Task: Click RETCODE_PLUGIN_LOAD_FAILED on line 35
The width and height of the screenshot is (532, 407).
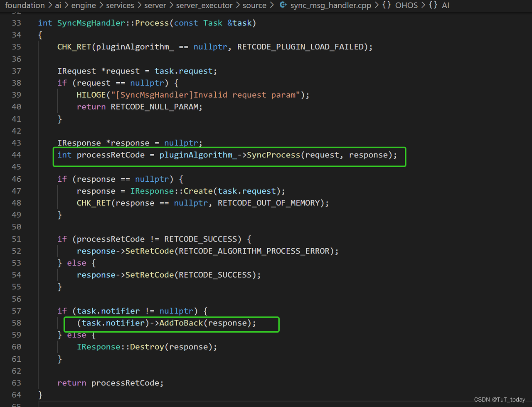Action: [x=300, y=47]
